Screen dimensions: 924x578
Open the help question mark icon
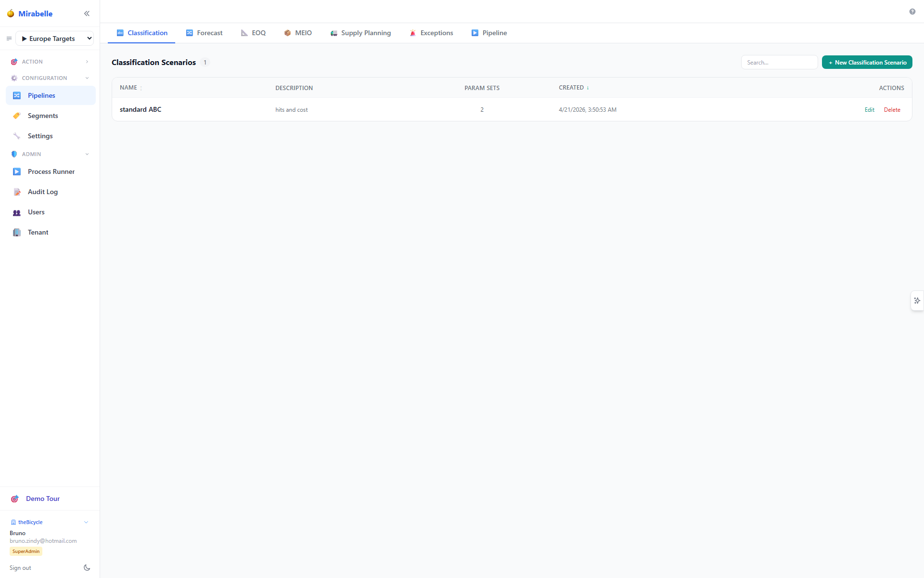point(912,12)
